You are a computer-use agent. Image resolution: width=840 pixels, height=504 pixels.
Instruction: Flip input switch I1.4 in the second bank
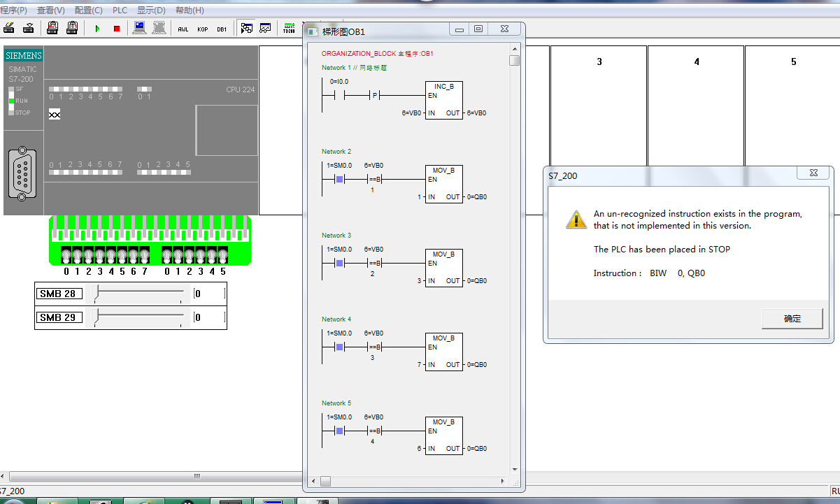pos(212,255)
